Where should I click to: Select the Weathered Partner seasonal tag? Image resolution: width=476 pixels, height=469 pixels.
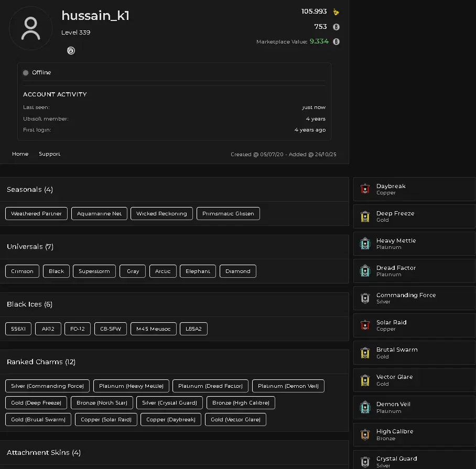[36, 214]
